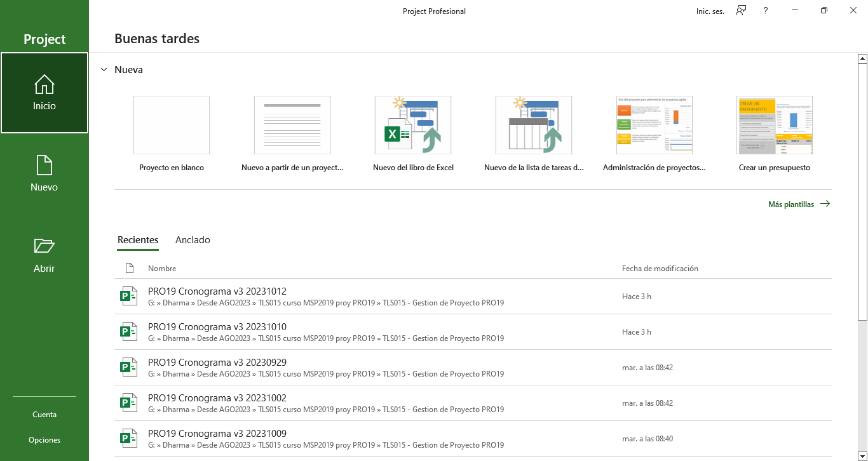The height and width of the screenshot is (461, 868).
Task: Click the Proyecto en blanco label
Action: coord(172,168)
